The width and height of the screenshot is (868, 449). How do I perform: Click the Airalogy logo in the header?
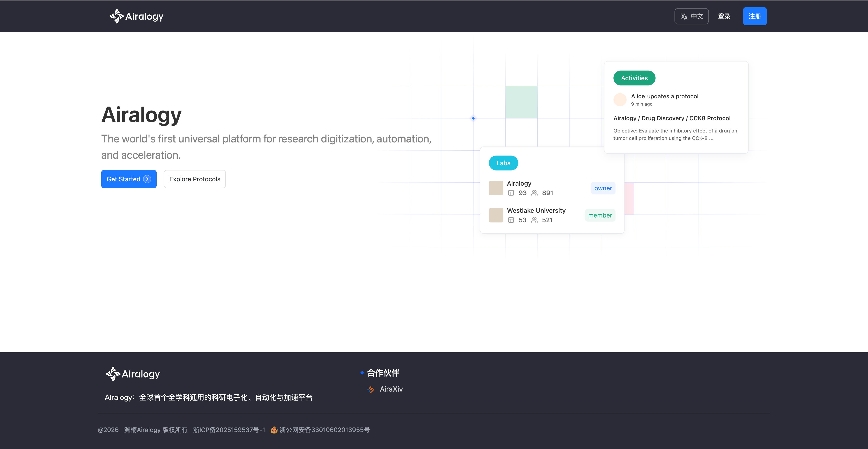tap(137, 16)
